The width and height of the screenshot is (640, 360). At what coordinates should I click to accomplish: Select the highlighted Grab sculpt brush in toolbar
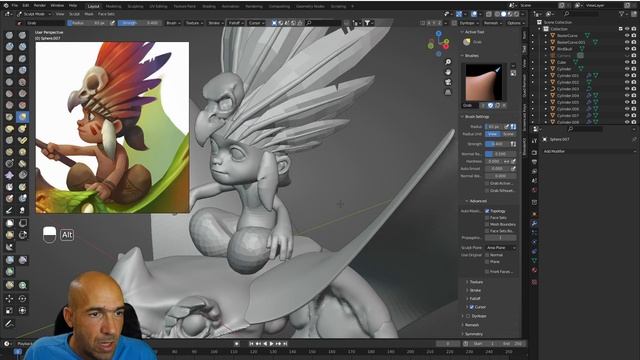(22, 117)
